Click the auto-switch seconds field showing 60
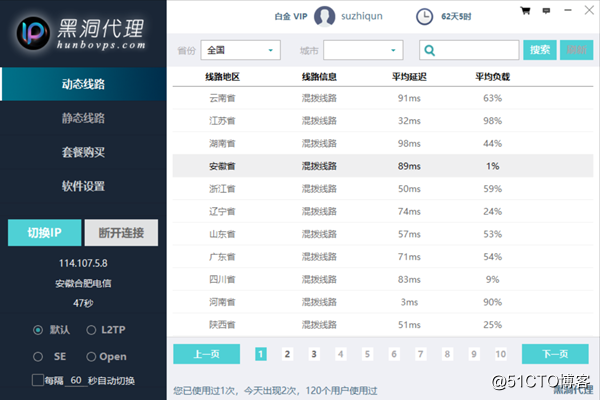600x400 pixels. coord(76,380)
